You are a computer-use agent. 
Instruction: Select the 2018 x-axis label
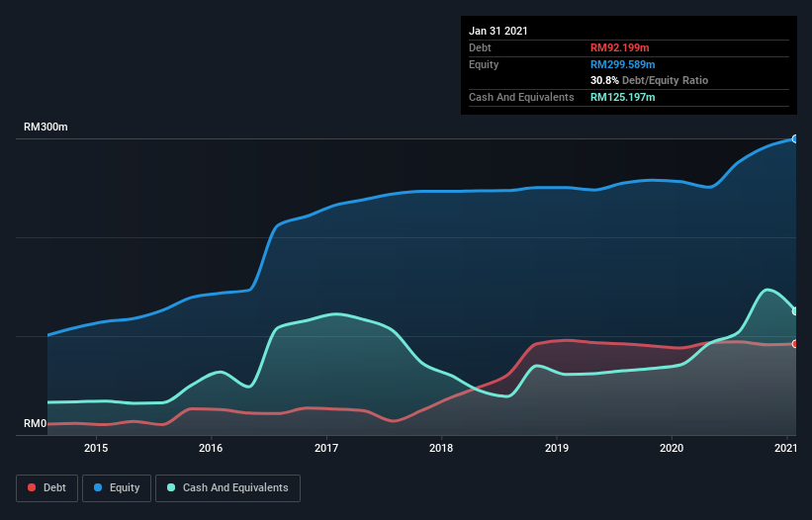pos(441,448)
